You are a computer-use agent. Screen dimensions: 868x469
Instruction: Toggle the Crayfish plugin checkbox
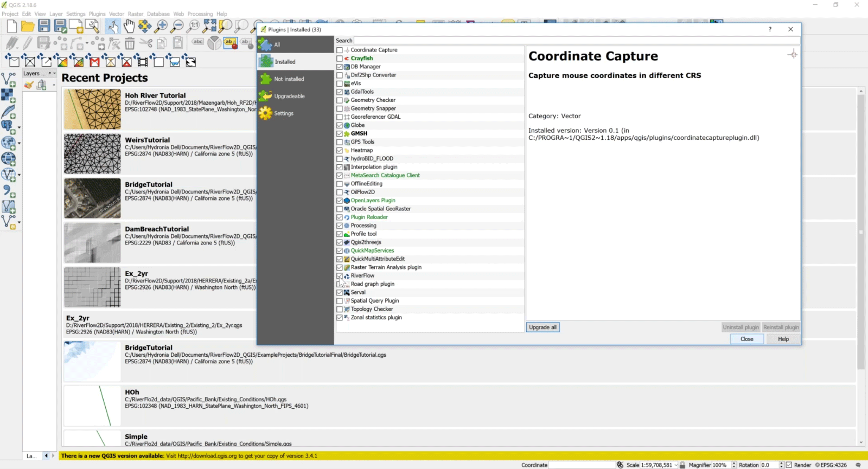[x=340, y=59]
